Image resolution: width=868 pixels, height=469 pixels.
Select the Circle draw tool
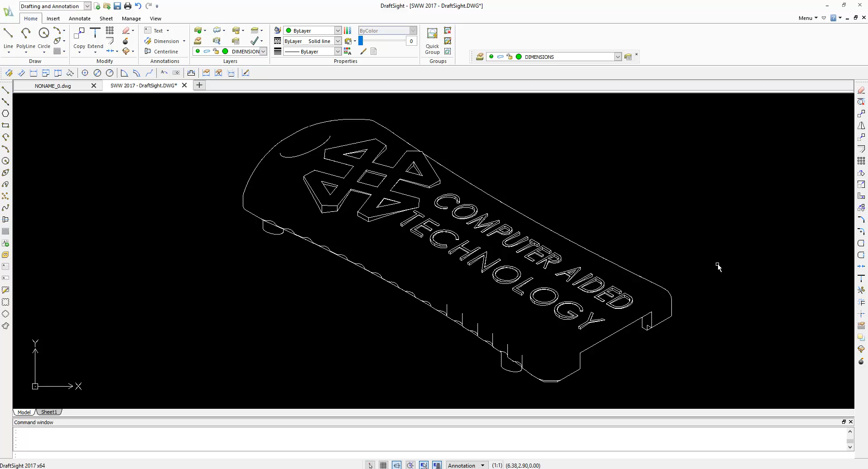click(x=44, y=37)
